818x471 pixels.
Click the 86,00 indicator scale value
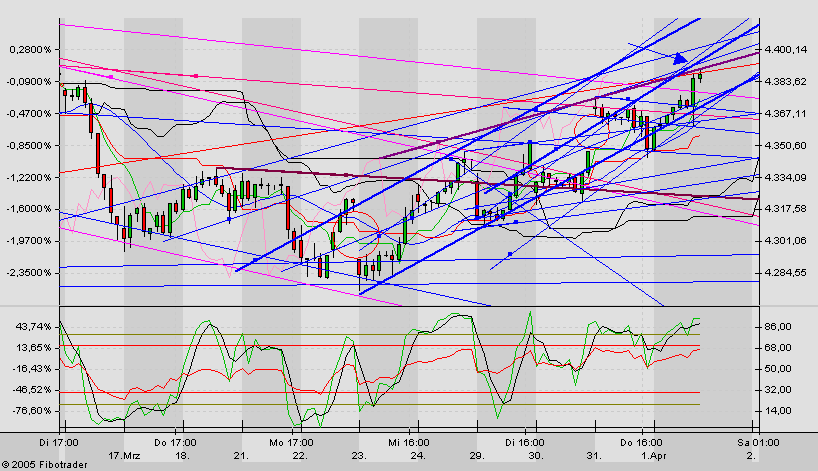[x=778, y=327]
